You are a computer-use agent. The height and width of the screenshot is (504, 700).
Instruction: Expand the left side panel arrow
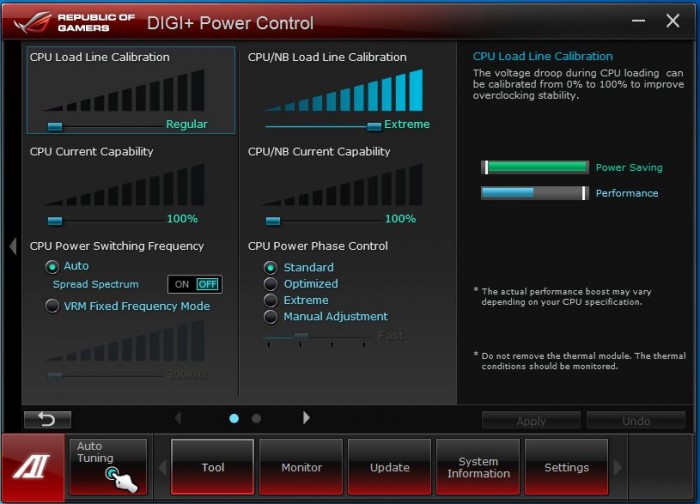pyautogui.click(x=13, y=246)
